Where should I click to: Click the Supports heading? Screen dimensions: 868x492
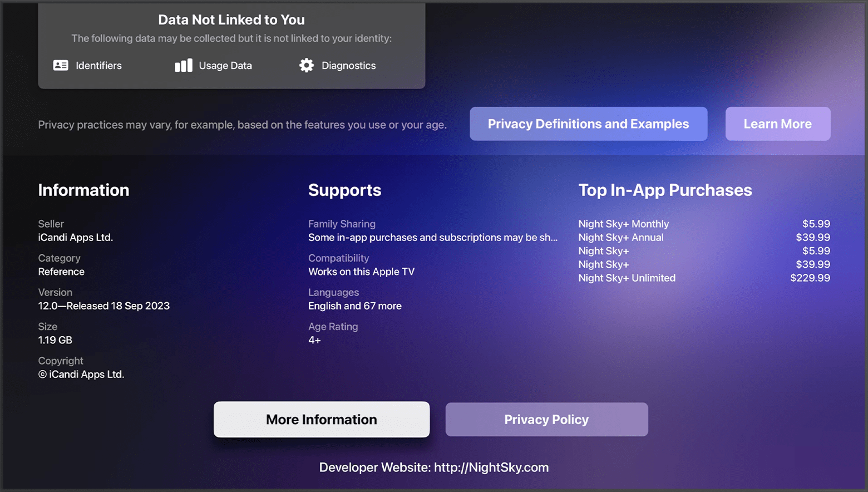point(344,190)
